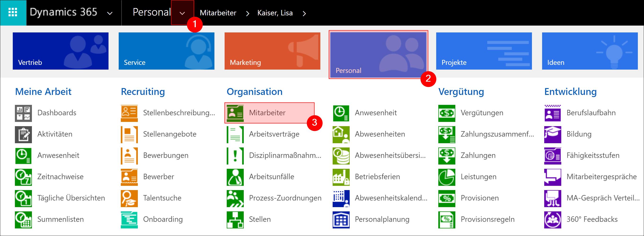Open the Zahlungen icon
Image resolution: width=644 pixels, height=236 pixels.
point(447,156)
